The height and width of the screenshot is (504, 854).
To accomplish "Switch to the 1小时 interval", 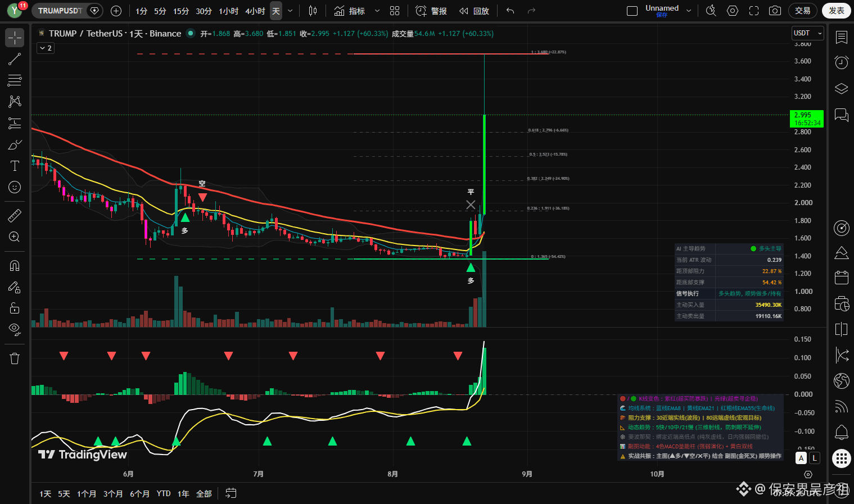I will coord(229,11).
